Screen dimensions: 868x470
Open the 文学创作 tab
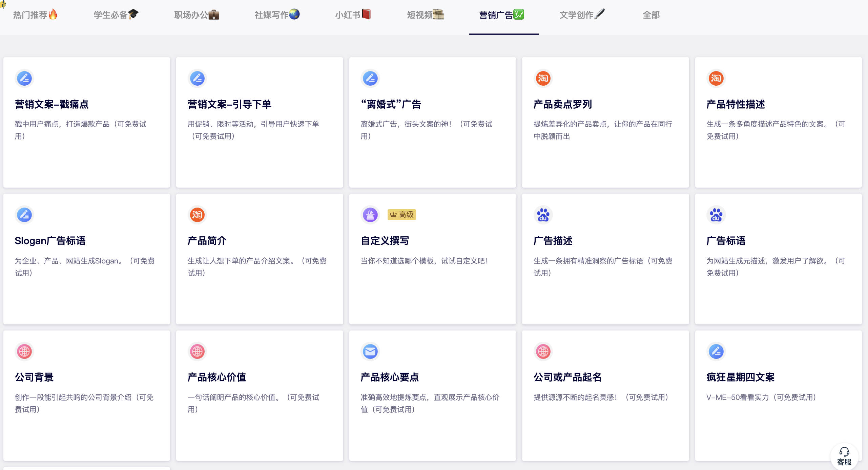(581, 15)
